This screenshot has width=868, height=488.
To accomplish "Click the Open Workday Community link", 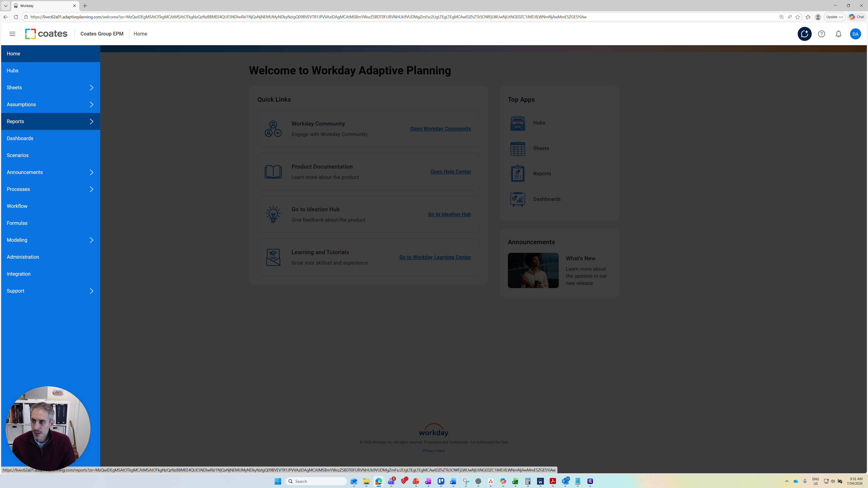I will coord(440,129).
